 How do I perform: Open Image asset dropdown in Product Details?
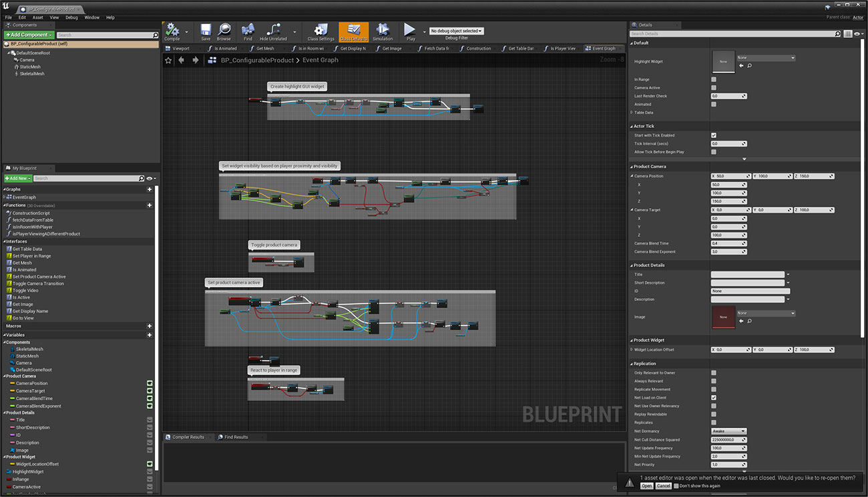point(766,313)
